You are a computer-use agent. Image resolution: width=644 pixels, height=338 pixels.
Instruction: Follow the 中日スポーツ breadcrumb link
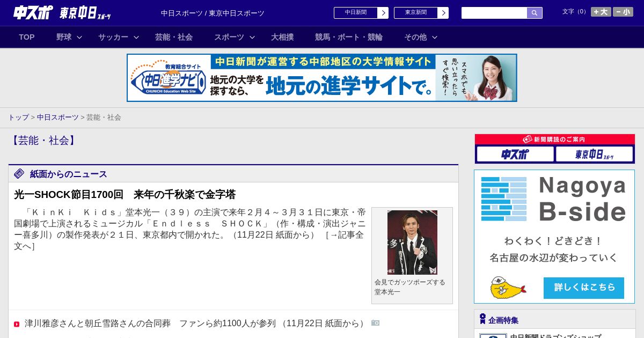pyautogui.click(x=58, y=117)
